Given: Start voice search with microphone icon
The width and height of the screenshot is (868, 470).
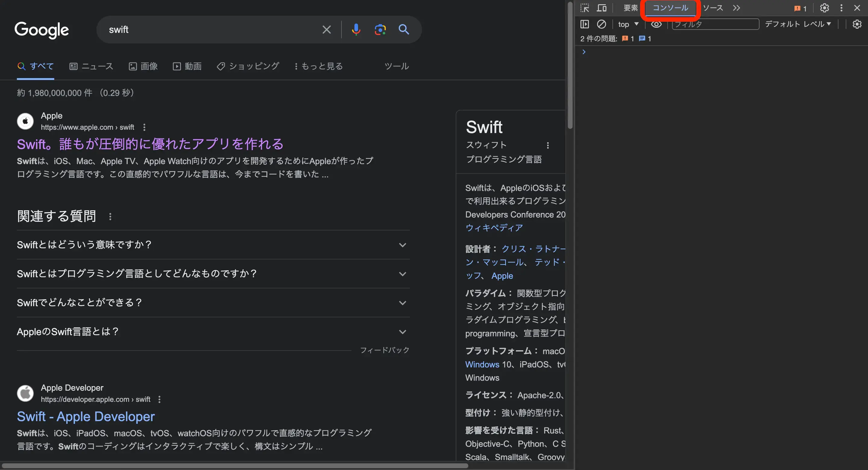Looking at the screenshot, I should (x=356, y=30).
